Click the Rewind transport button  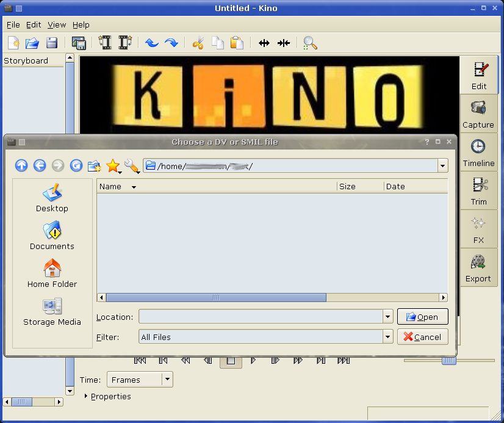(x=185, y=361)
